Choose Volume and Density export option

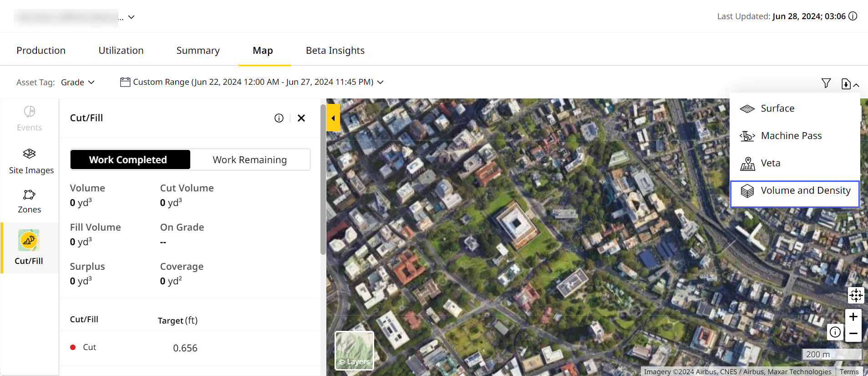point(795,191)
